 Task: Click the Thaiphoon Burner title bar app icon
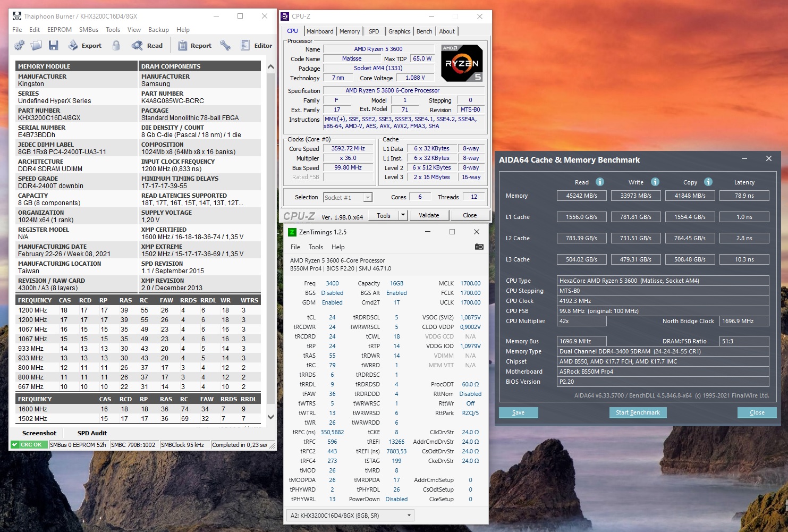[x=17, y=16]
